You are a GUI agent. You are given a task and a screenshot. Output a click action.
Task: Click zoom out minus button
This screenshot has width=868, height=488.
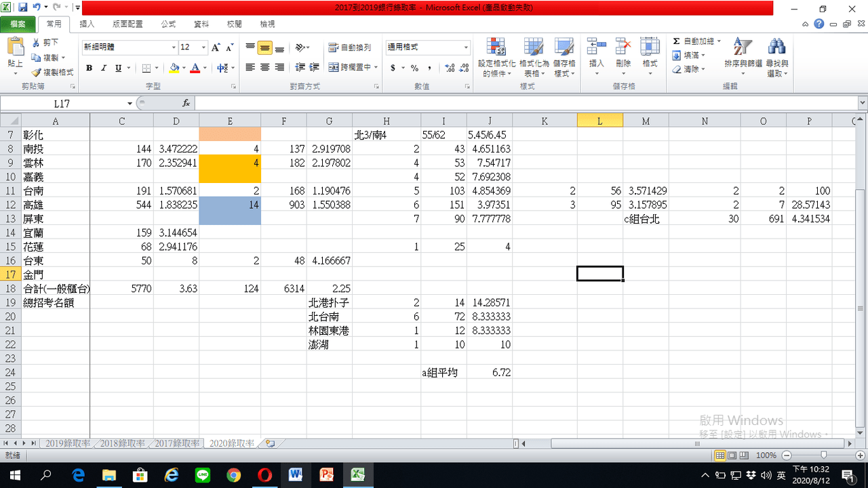click(x=786, y=455)
